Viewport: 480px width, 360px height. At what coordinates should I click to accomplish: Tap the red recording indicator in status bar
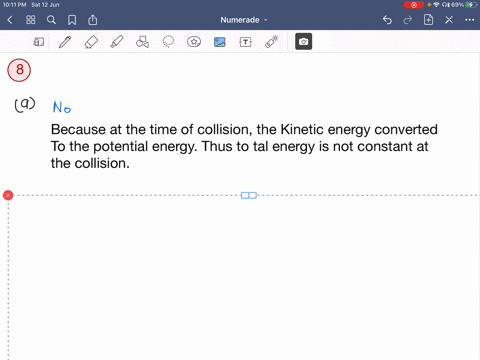click(x=413, y=5)
